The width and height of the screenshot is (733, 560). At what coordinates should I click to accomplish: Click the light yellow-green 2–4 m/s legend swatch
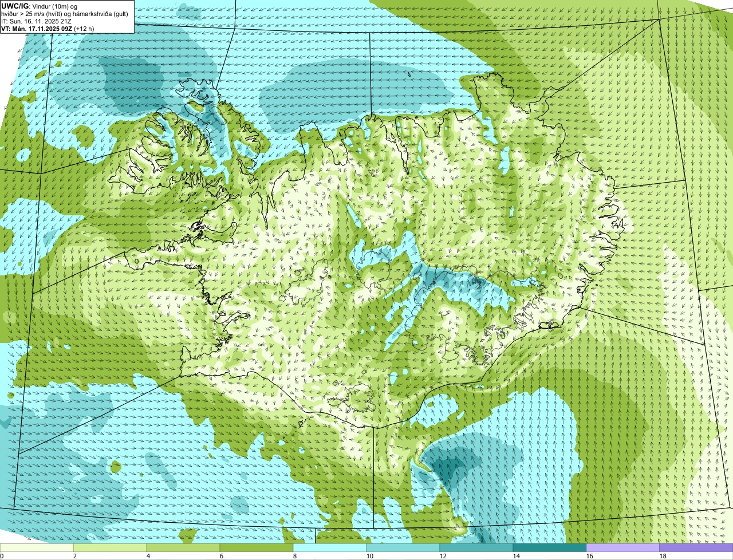point(110,548)
